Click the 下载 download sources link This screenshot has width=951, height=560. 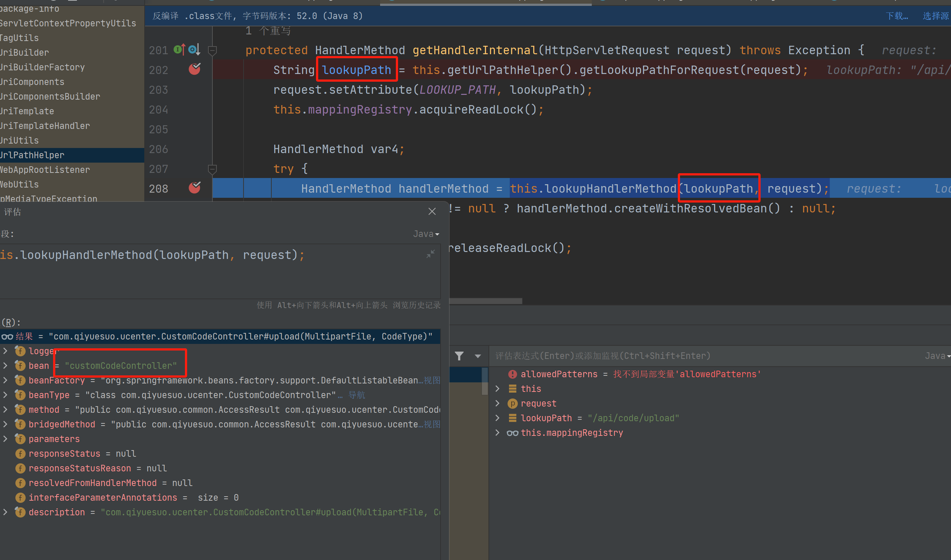click(897, 16)
